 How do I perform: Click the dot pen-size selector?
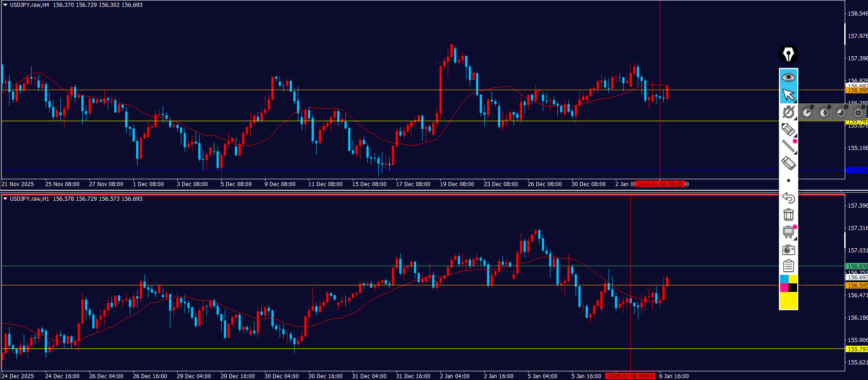[x=788, y=181]
